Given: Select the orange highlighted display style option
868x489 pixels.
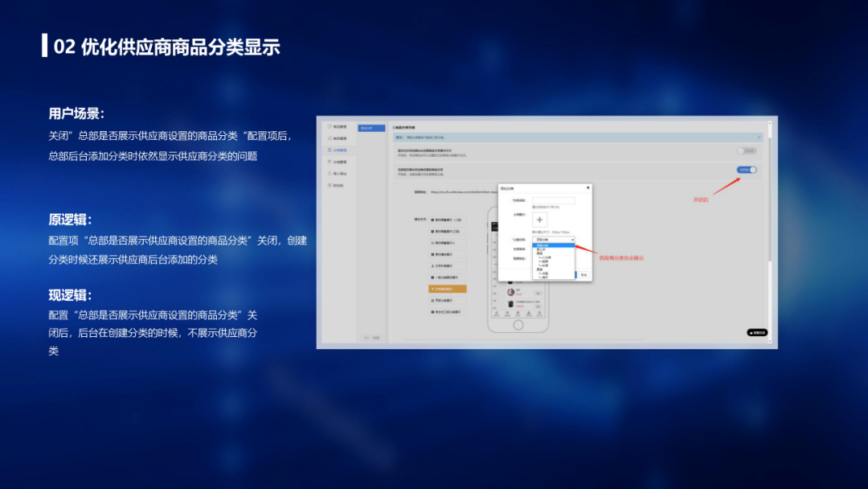Looking at the screenshot, I should 448,289.
